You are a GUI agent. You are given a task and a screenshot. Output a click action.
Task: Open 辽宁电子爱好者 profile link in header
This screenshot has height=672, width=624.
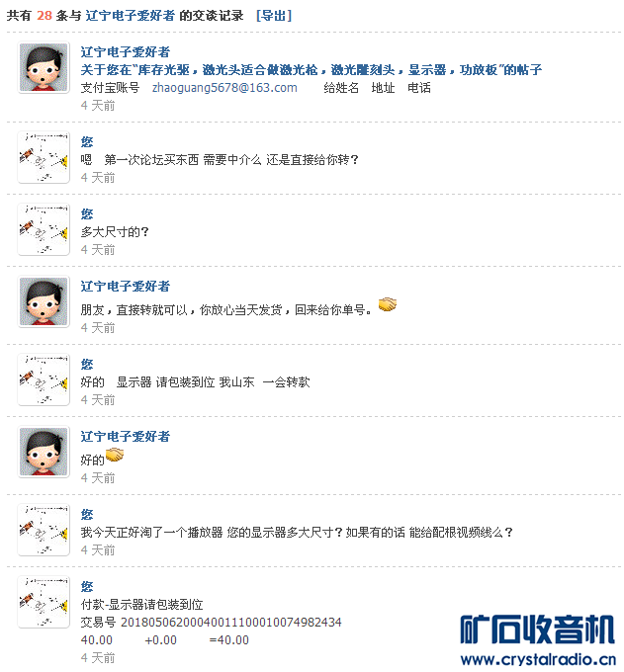click(x=130, y=16)
